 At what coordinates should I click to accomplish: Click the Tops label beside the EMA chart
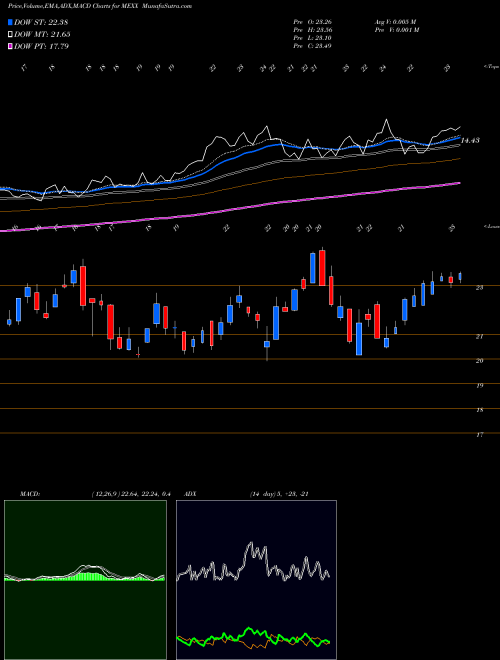[492, 67]
